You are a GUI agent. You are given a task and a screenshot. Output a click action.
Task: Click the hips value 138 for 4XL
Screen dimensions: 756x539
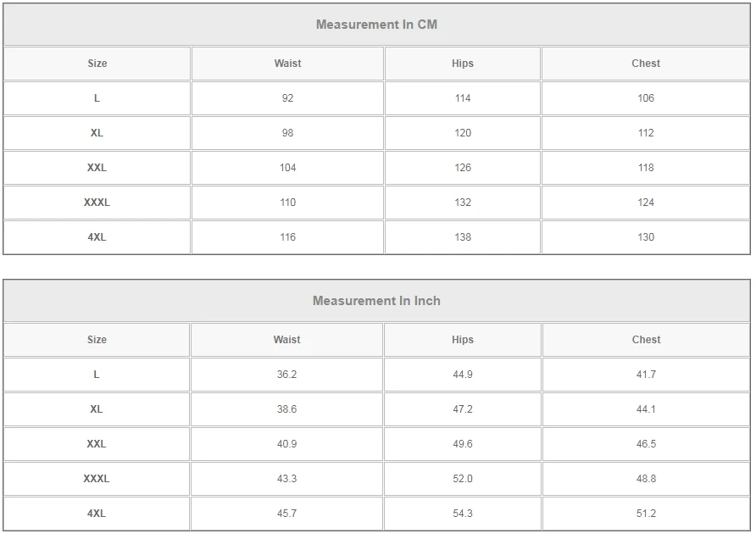tap(463, 237)
